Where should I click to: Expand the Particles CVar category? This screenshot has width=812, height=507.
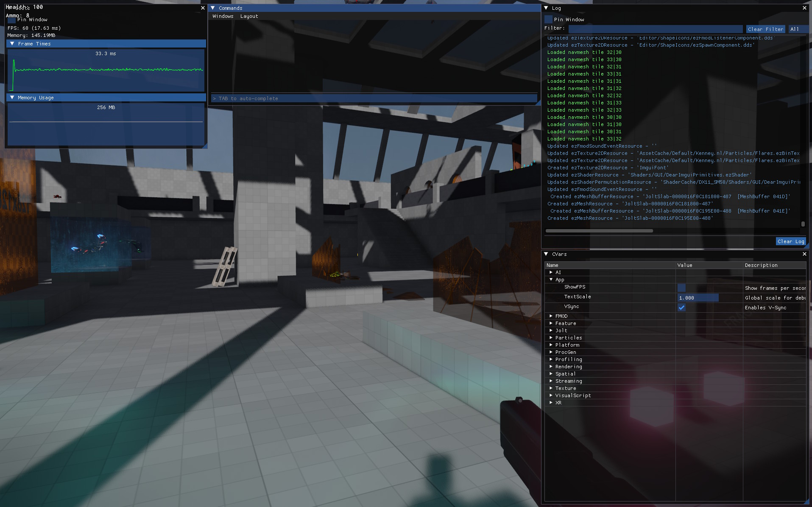pos(551,337)
